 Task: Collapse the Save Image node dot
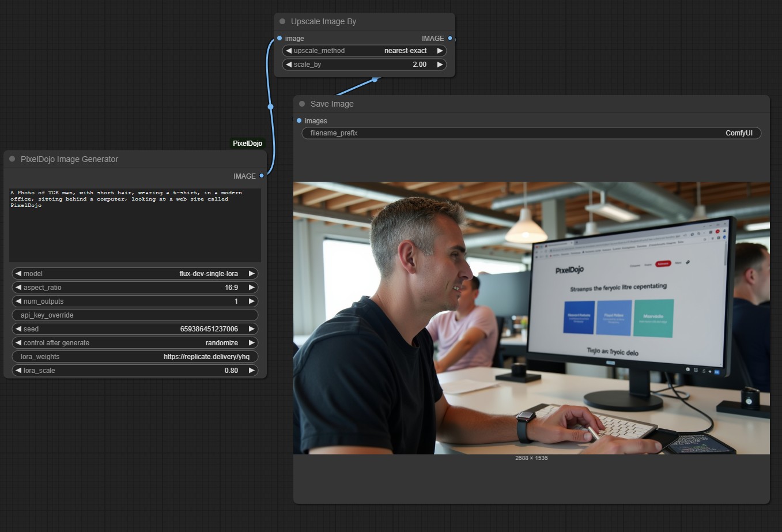click(x=302, y=104)
